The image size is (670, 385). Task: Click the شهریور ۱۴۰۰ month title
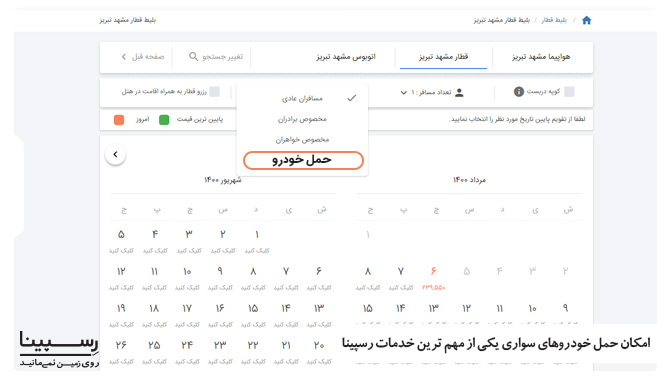pos(223,180)
